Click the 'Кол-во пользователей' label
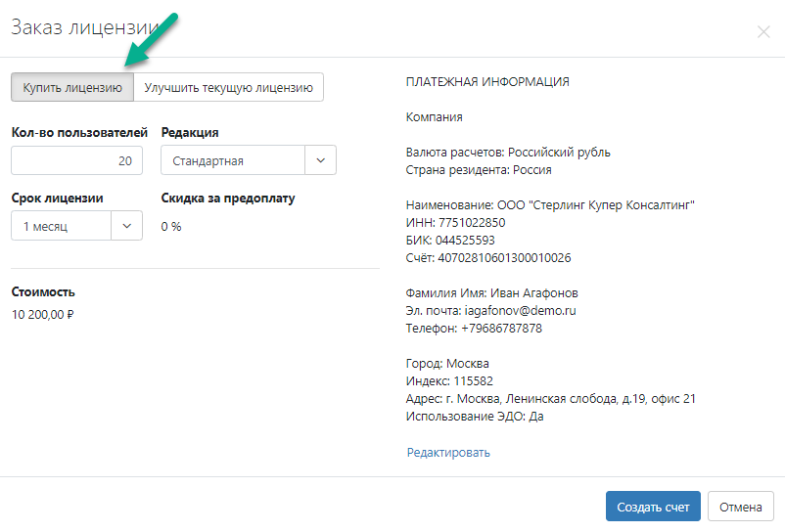The width and height of the screenshot is (785, 532). 79,132
